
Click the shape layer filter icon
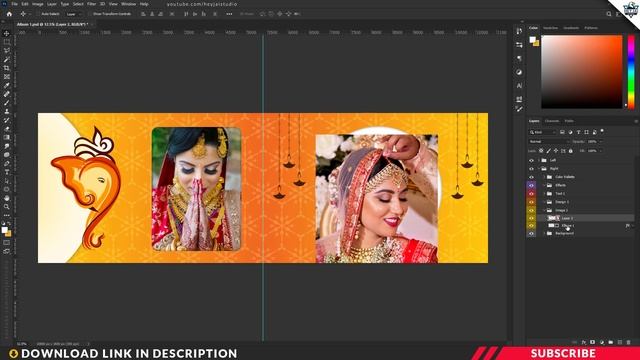(587, 132)
